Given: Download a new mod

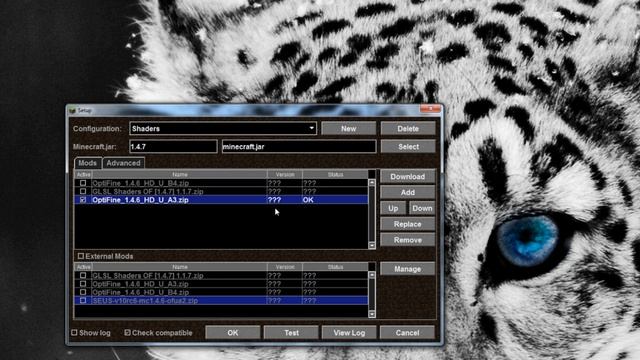Looking at the screenshot, I should coord(408,176).
